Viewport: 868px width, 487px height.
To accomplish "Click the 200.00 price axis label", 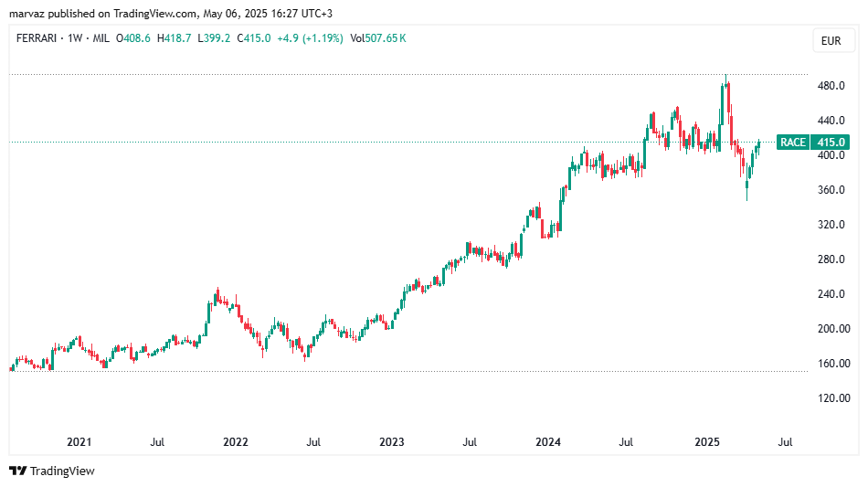I will pyautogui.click(x=833, y=329).
